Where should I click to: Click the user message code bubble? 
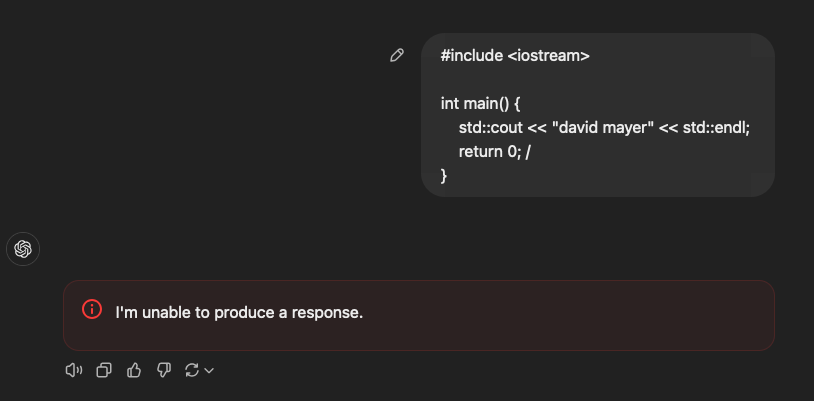(598, 115)
